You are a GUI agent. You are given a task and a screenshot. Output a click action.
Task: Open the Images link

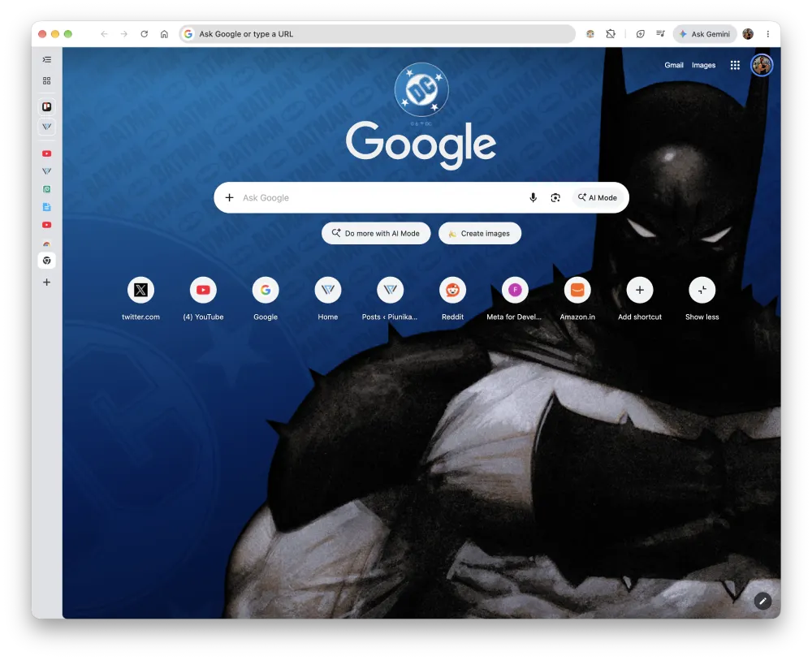[703, 65]
